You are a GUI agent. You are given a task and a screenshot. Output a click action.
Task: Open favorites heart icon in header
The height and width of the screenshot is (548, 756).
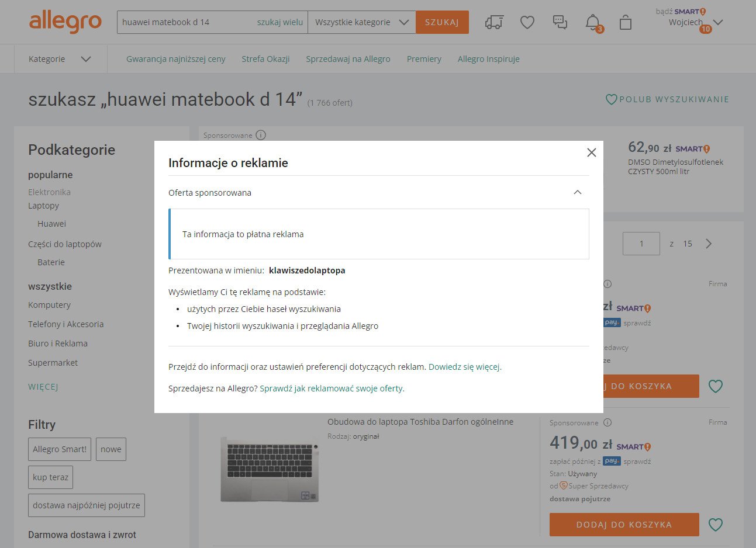coord(527,22)
